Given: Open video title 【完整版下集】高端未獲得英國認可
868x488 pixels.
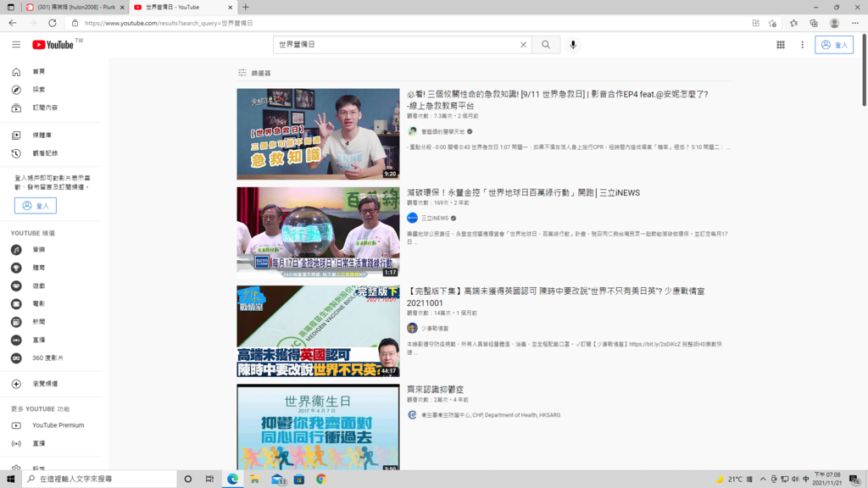Looking at the screenshot, I should 556,297.
